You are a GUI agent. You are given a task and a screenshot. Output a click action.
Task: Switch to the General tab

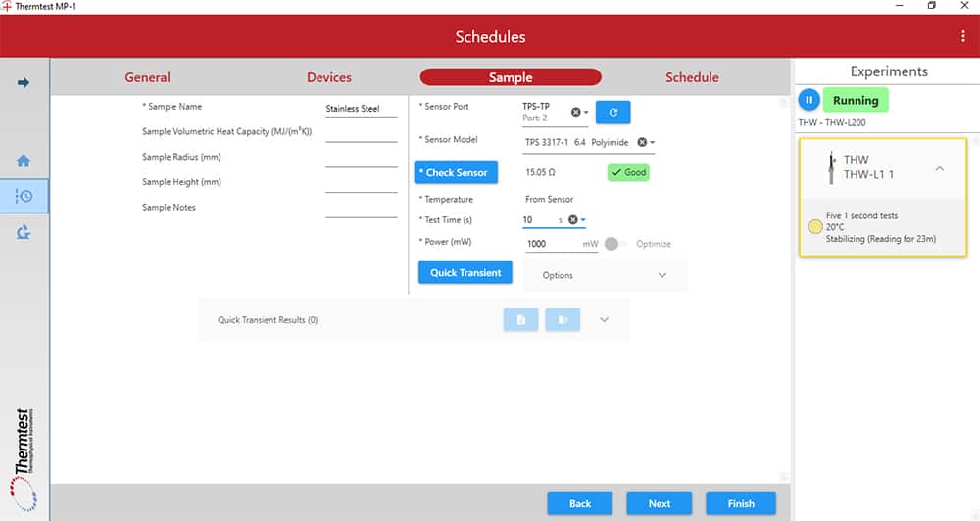pyautogui.click(x=147, y=77)
